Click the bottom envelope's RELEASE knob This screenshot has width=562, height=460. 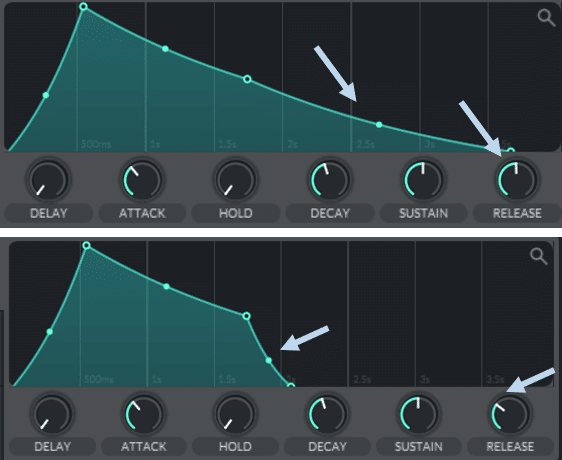coord(510,414)
